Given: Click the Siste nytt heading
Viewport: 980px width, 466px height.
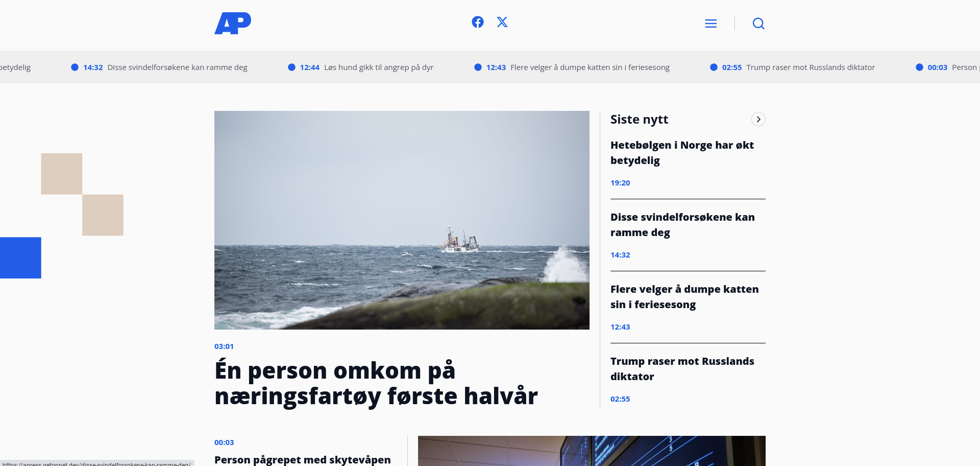Looking at the screenshot, I should click(639, 120).
